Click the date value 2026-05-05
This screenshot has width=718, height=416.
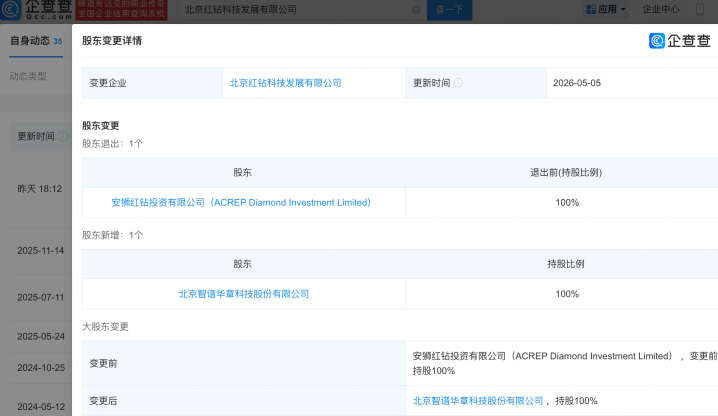(x=577, y=83)
